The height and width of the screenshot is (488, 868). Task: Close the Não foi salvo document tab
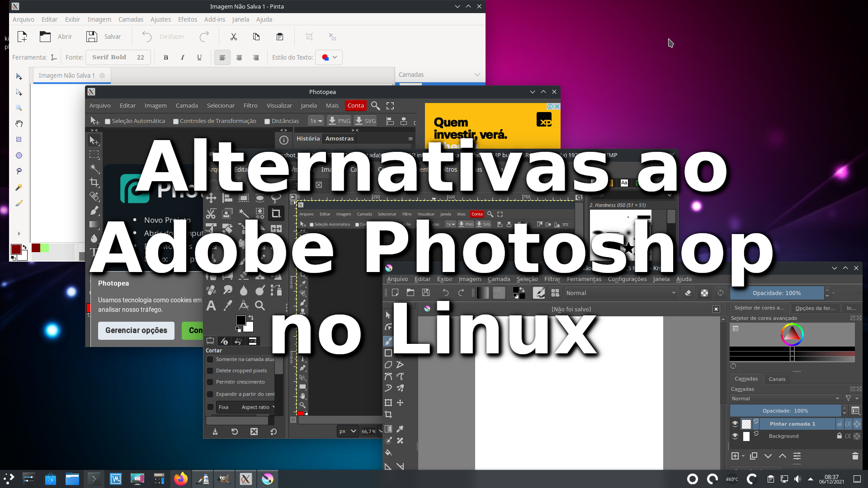716,309
